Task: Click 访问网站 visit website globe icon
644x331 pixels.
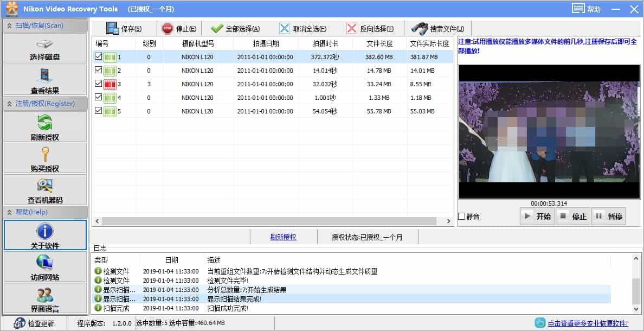Action: pyautogui.click(x=45, y=266)
